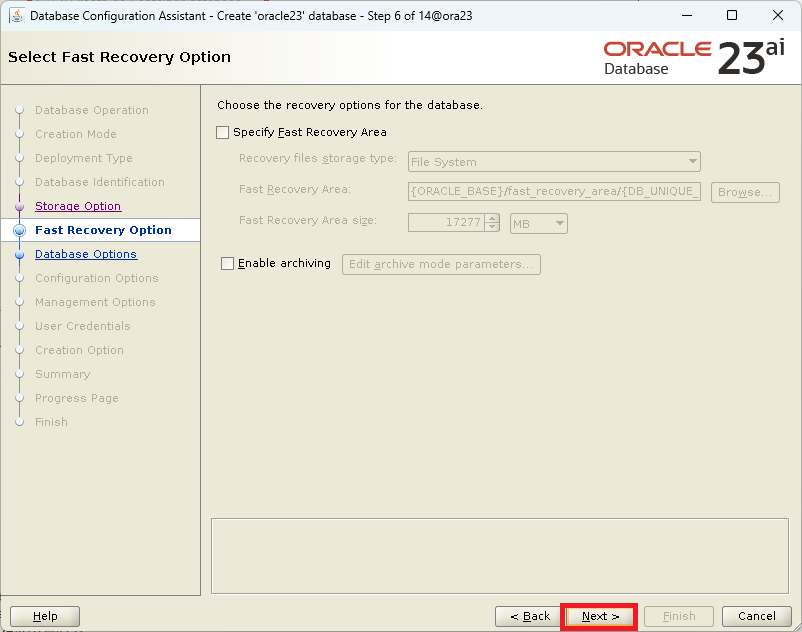
Task: Close the Database Configuration Assistant window
Action: tap(777, 15)
